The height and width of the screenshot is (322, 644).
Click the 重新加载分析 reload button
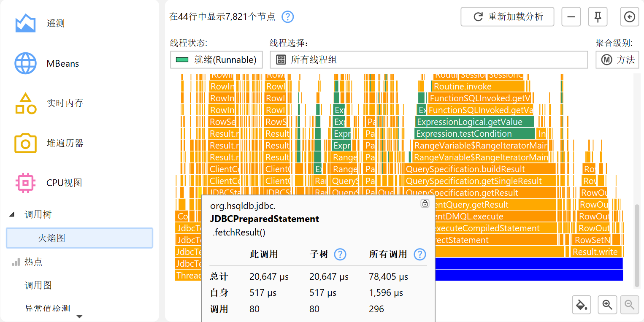[507, 17]
